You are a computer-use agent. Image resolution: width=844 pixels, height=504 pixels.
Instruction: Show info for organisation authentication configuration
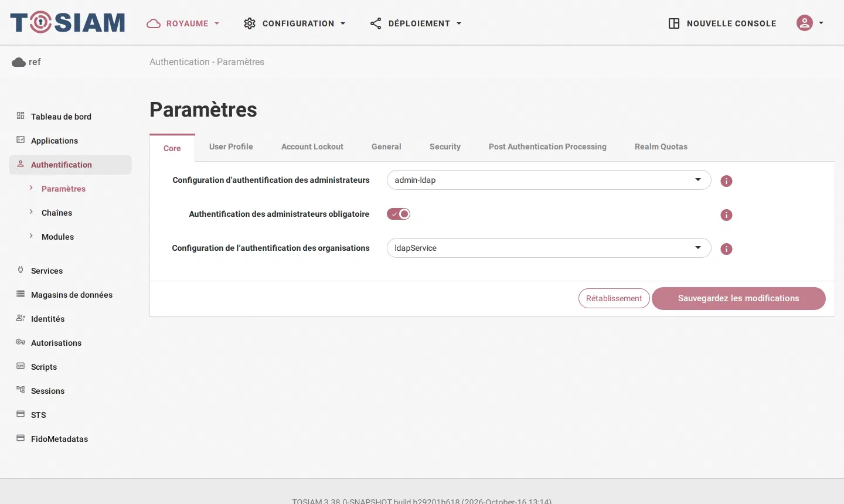click(x=726, y=249)
